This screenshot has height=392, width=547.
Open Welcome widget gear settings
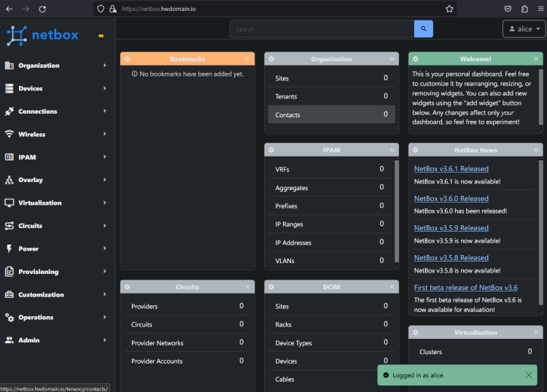[x=416, y=59]
